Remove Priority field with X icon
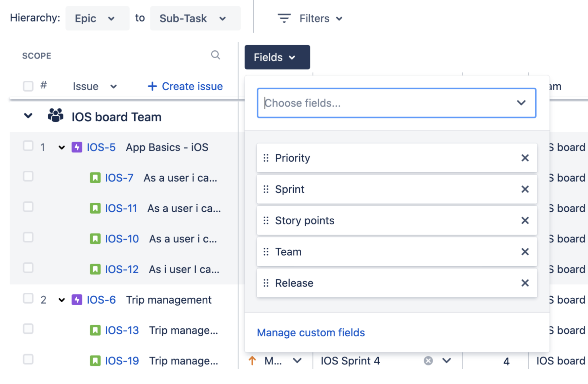The width and height of the screenshot is (588, 384). (525, 158)
